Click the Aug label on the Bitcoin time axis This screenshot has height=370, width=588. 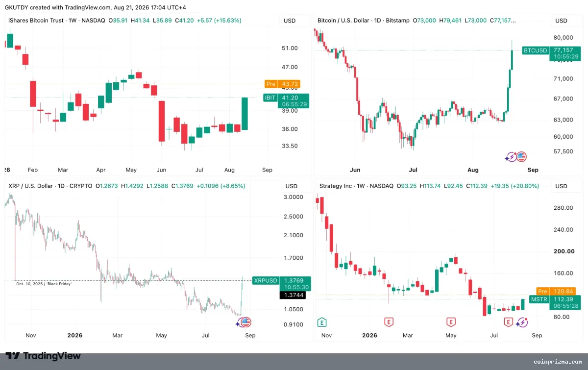tap(473, 170)
